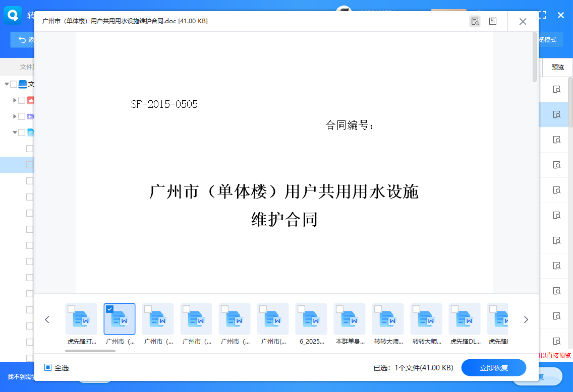Screen dimensions: 573x392
Task: Click the preview mode icon in dialog header
Action: 475,21
